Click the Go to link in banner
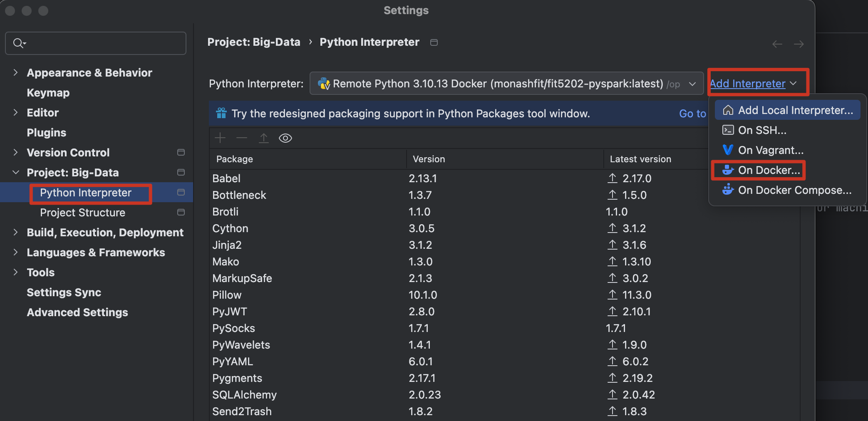868x421 pixels. coord(692,113)
